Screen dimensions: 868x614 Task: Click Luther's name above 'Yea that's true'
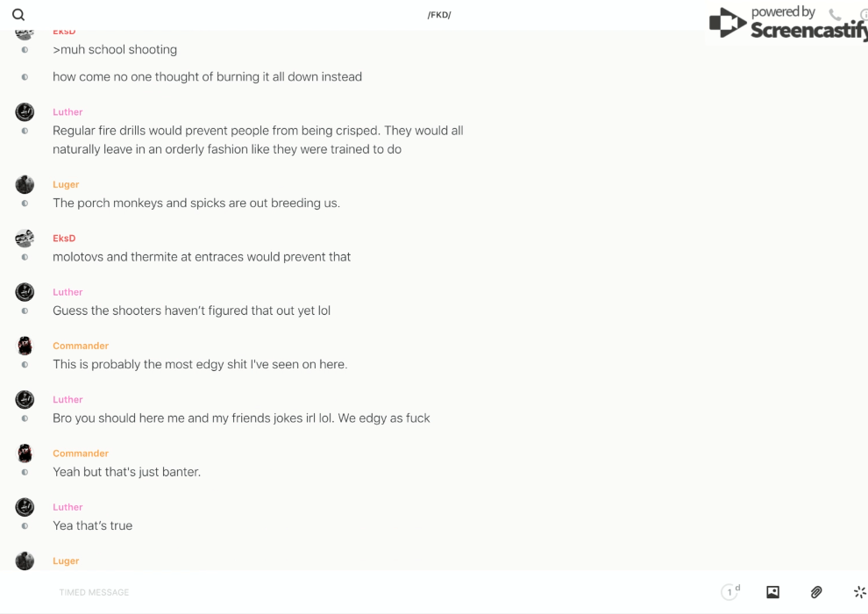tap(68, 507)
